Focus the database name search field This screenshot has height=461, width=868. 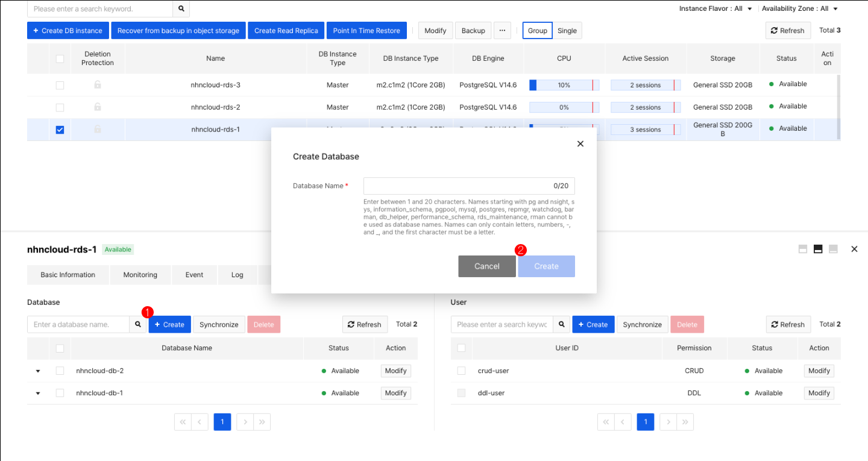click(78, 324)
